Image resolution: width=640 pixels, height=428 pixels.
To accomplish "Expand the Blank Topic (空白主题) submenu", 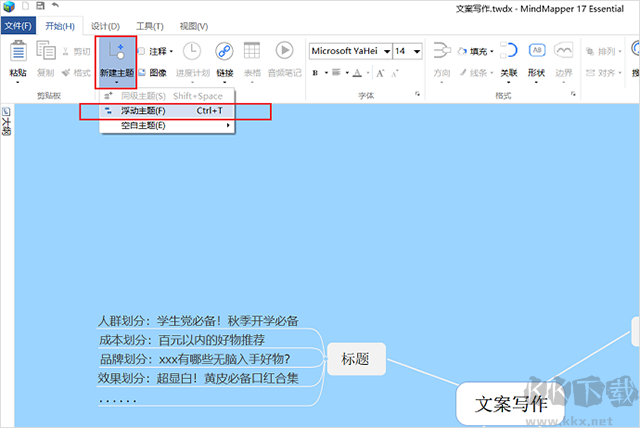I will pyautogui.click(x=167, y=125).
